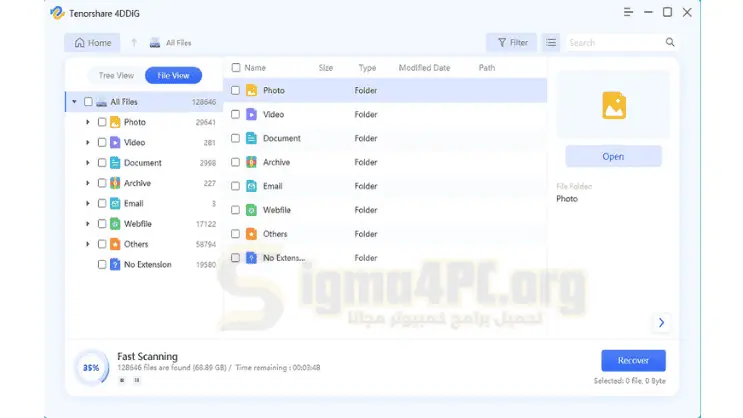Click the Open button in preview pane
This screenshot has height=418, width=743.
click(x=613, y=156)
